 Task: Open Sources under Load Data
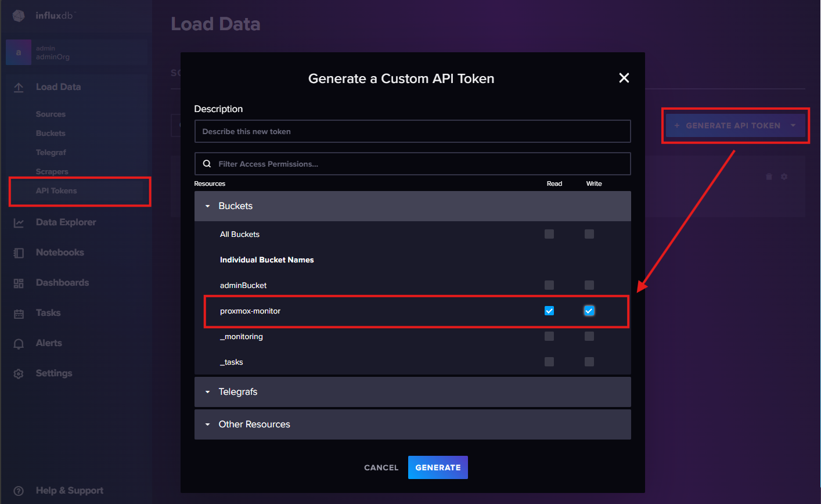click(51, 114)
